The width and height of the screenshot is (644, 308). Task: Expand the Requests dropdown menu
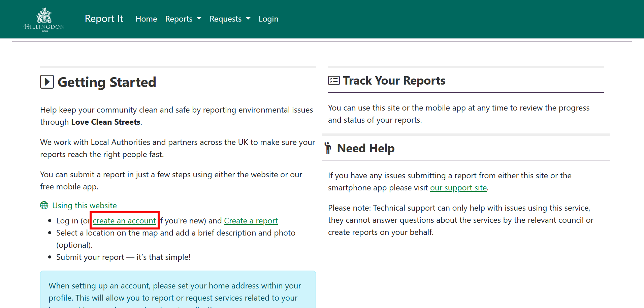point(230,19)
